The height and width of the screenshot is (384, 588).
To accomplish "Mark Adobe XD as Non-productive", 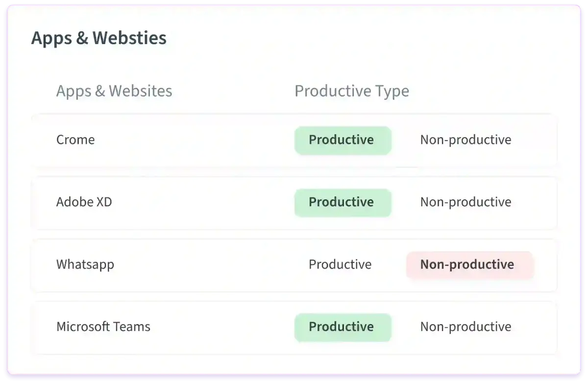I will [x=465, y=202].
